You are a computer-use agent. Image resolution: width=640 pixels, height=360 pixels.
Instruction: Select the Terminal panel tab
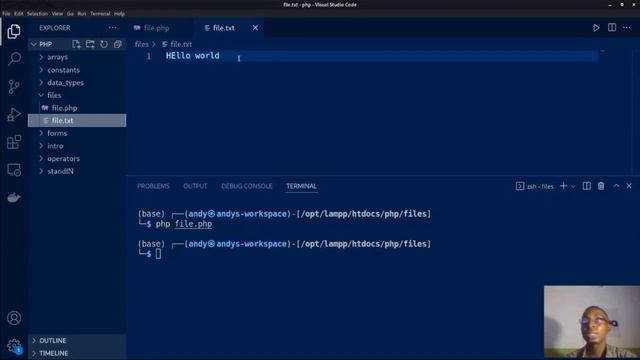(301, 186)
